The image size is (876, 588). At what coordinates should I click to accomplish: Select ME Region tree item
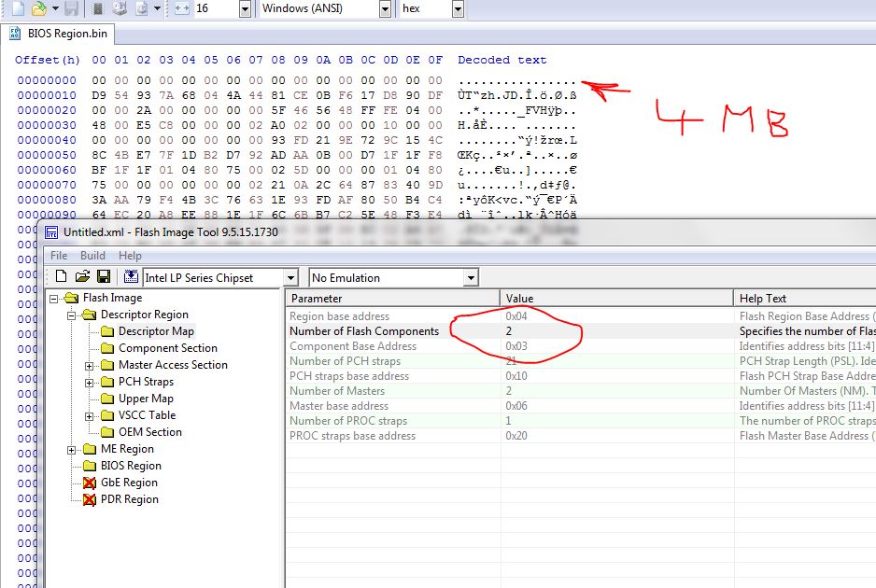click(x=127, y=448)
